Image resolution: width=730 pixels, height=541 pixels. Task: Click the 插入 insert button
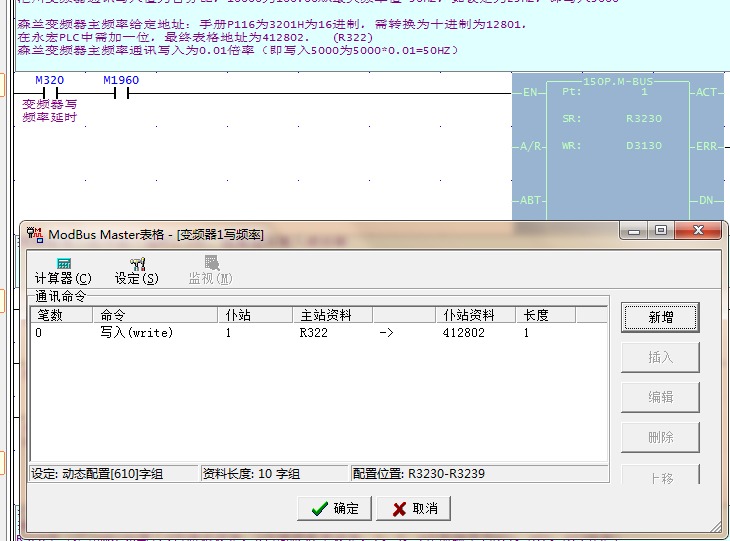(660, 357)
